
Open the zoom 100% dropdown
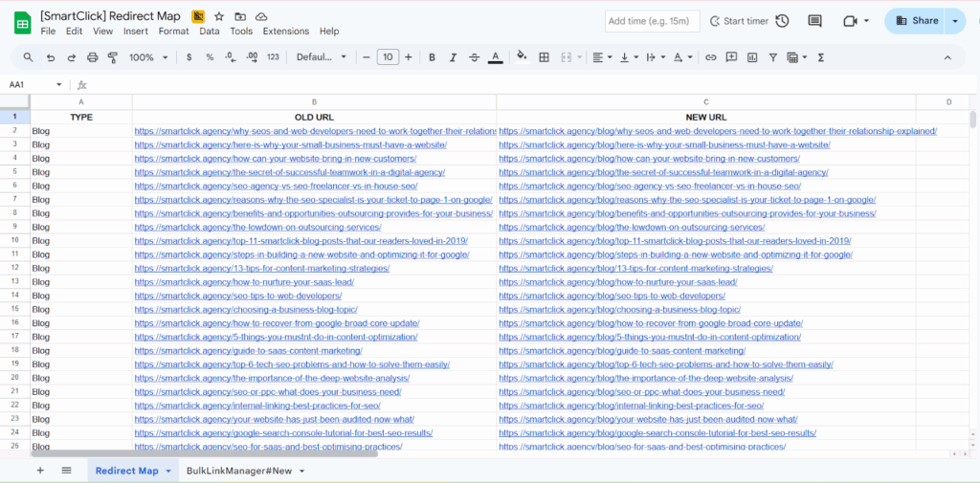pyautogui.click(x=148, y=57)
